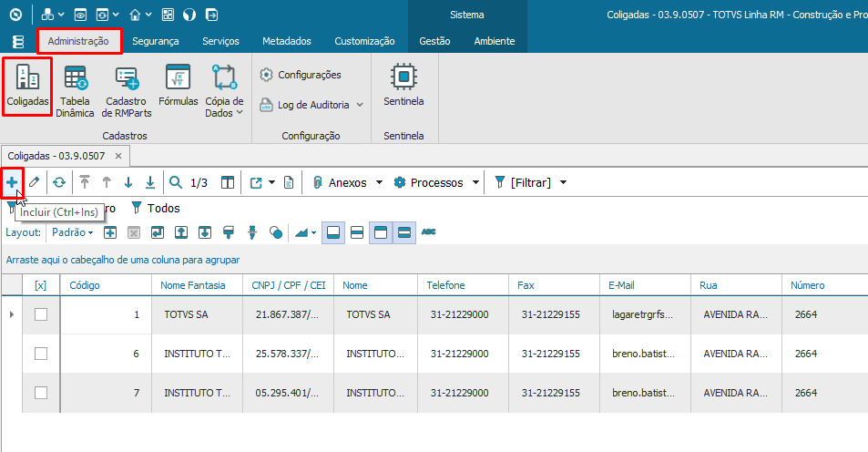Click the pencil edit icon
868x452 pixels.
click(x=35, y=182)
